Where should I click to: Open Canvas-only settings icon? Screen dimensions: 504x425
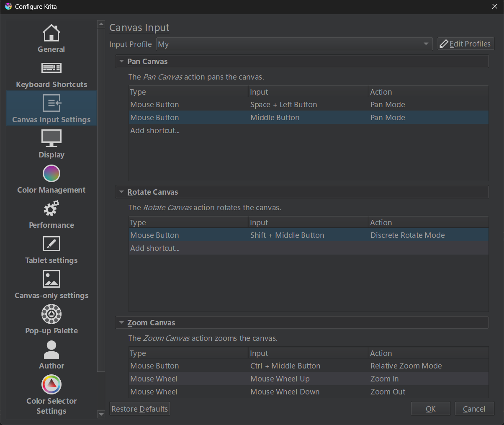51,279
